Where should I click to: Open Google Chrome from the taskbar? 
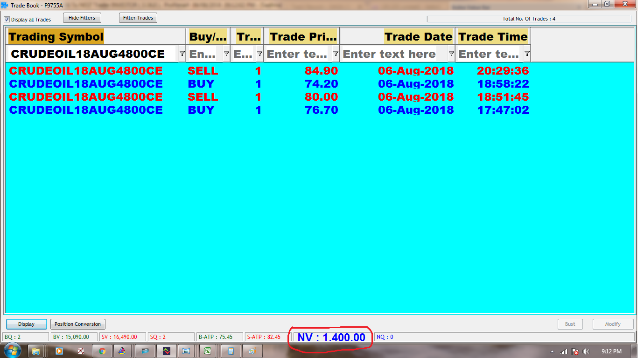tap(102, 351)
